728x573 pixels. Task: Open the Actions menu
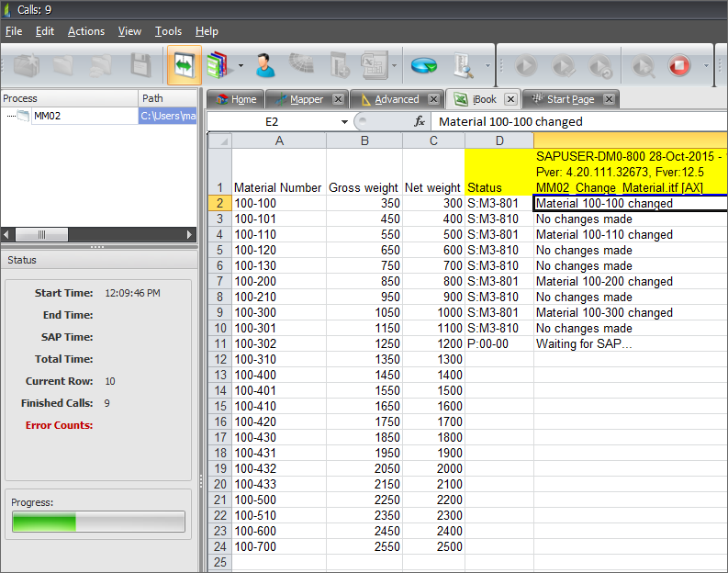click(86, 31)
